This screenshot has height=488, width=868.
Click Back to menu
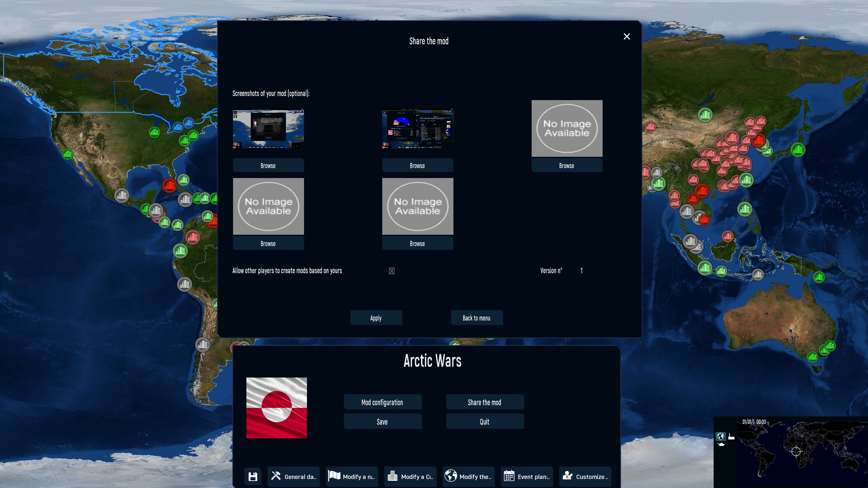(477, 318)
